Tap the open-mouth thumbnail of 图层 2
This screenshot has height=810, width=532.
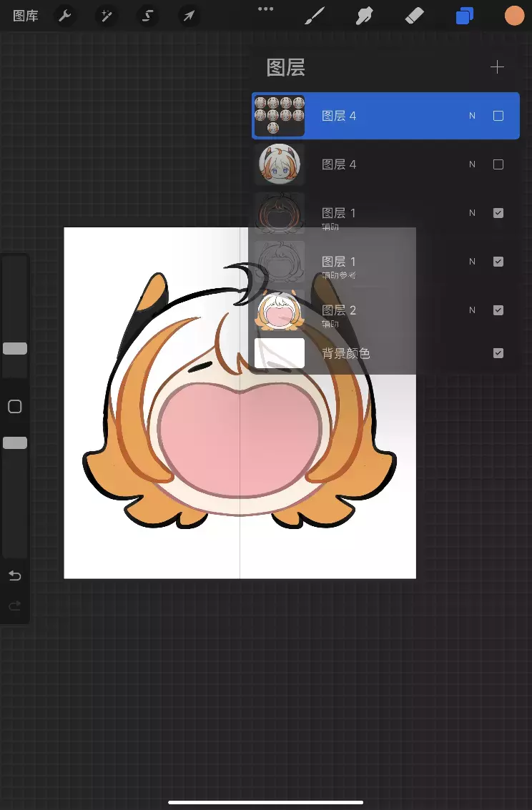pyautogui.click(x=280, y=310)
